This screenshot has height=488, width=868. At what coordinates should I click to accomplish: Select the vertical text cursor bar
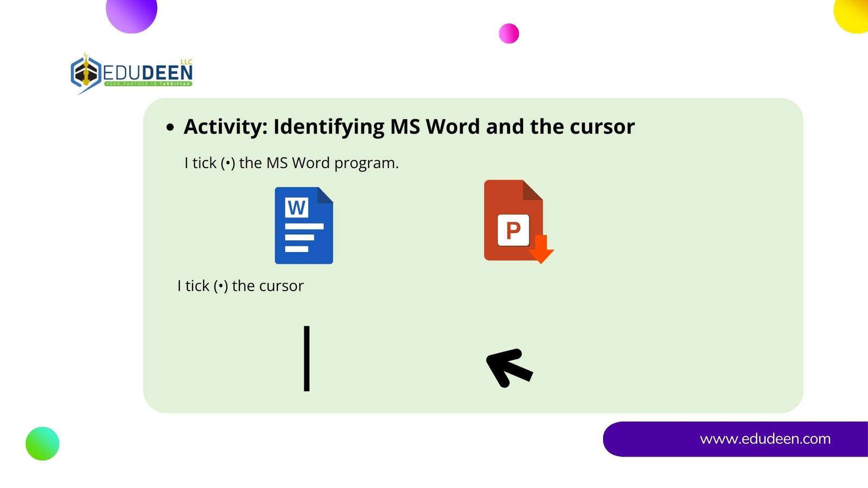pos(307,358)
